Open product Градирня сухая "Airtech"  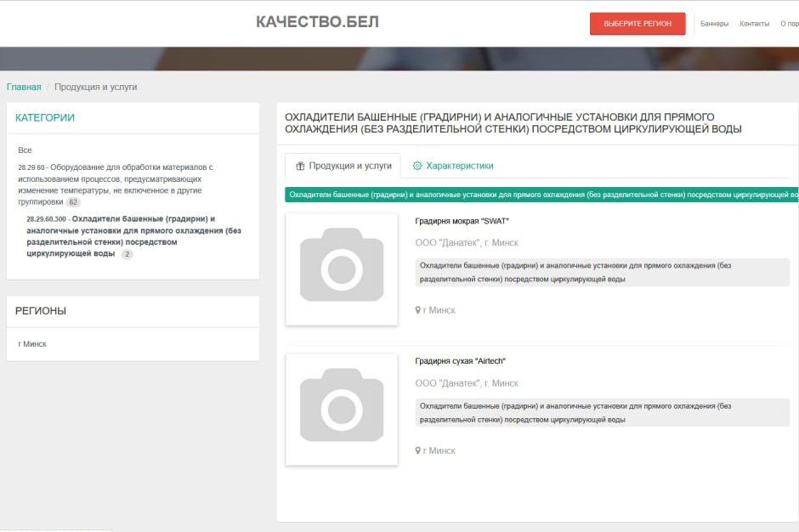(x=460, y=361)
